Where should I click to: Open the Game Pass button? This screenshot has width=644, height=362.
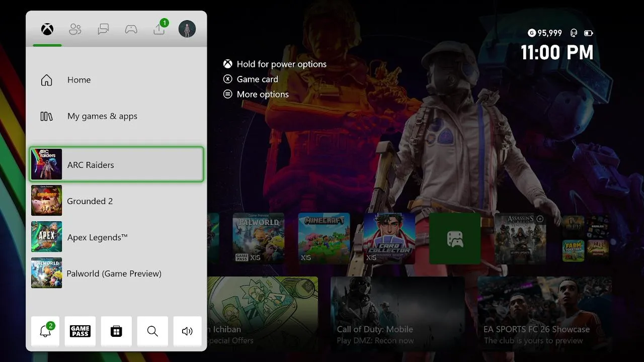click(x=80, y=331)
